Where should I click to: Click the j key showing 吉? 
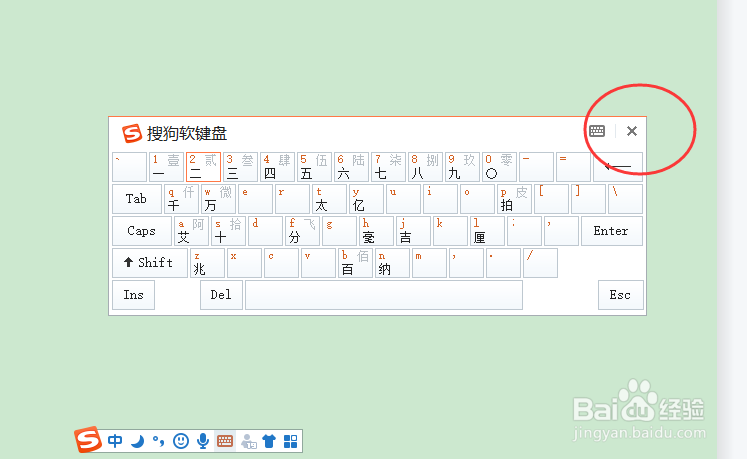[x=414, y=231]
